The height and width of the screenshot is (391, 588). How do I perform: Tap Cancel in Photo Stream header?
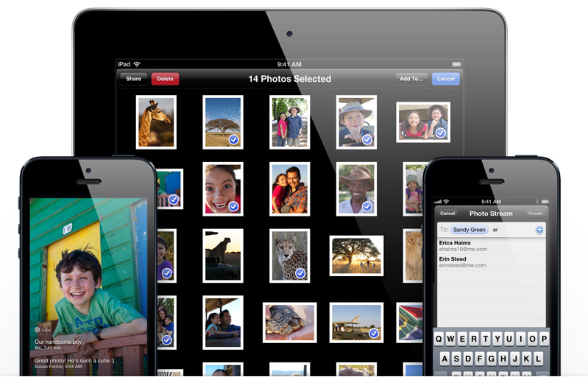(x=447, y=214)
